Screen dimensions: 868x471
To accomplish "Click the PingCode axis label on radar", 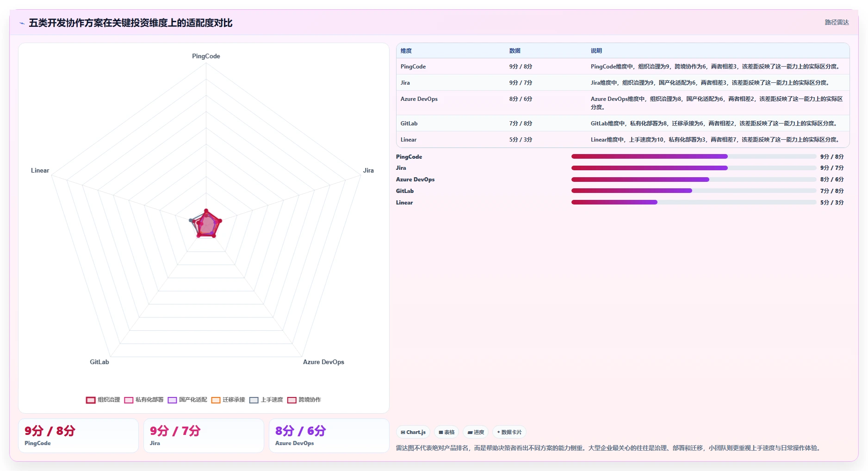I will [206, 56].
